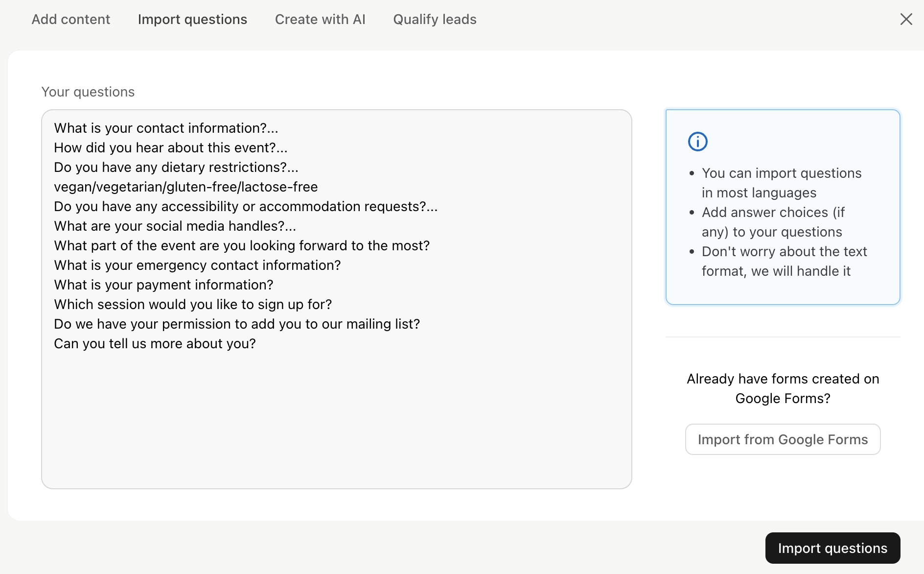Switch to the Add content tab
The image size is (924, 574).
pos(71,19)
